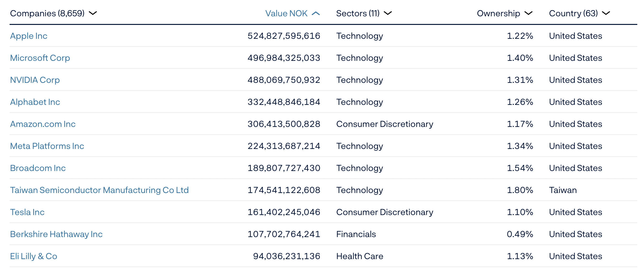The image size is (644, 273).
Task: Toggle sort arrow next to Value NOK
Action: [x=316, y=13]
